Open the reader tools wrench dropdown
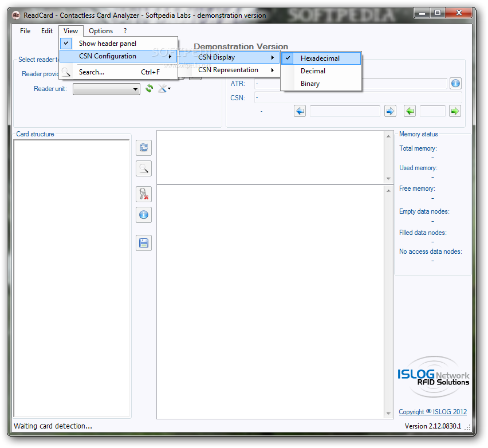This screenshot has width=488, height=448. (164, 88)
